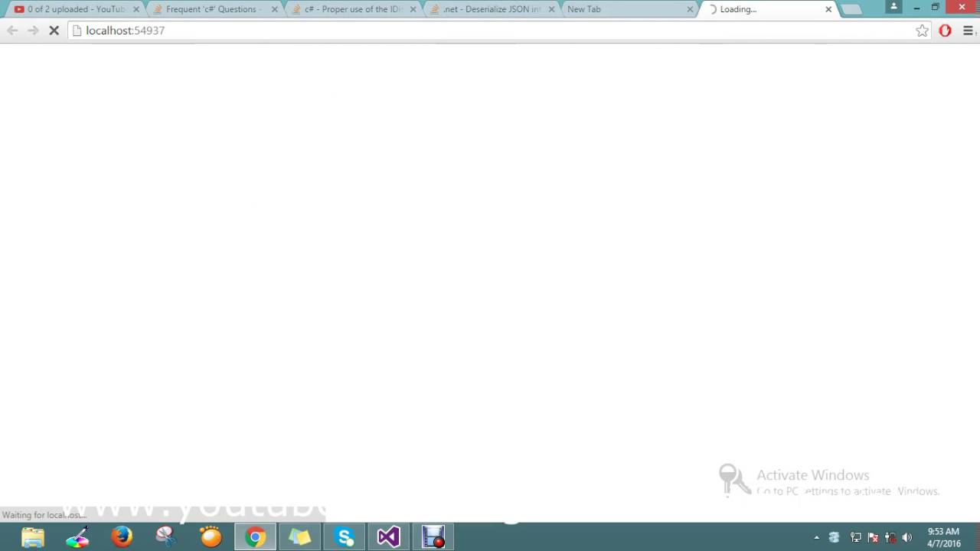Screen dimensions: 980x551
Task: Open Chrome's hamburger menu
Action: click(968, 31)
